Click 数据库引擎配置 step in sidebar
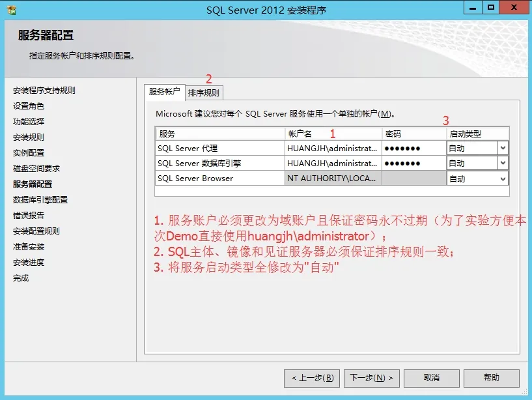Image resolution: width=532 pixels, height=400 pixels. [x=40, y=199]
